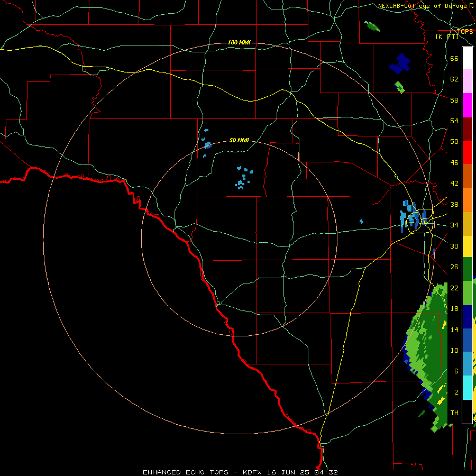The width and height of the screenshot is (476, 476).
Task: Click the black TH legend band
Action: (467, 411)
